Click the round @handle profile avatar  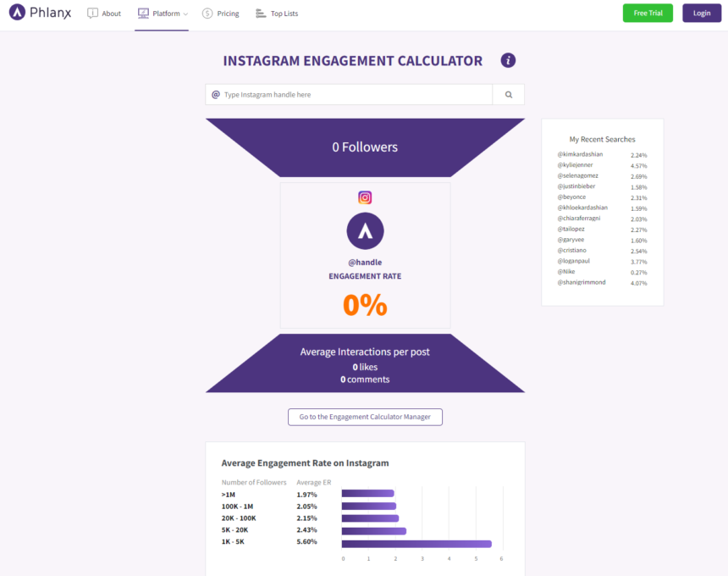(365, 231)
